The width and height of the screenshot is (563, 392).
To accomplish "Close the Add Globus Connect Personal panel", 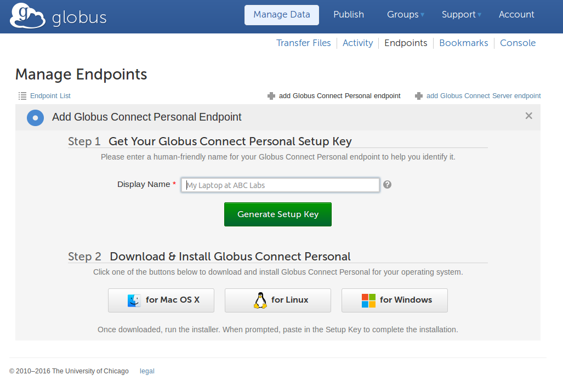I will point(528,116).
